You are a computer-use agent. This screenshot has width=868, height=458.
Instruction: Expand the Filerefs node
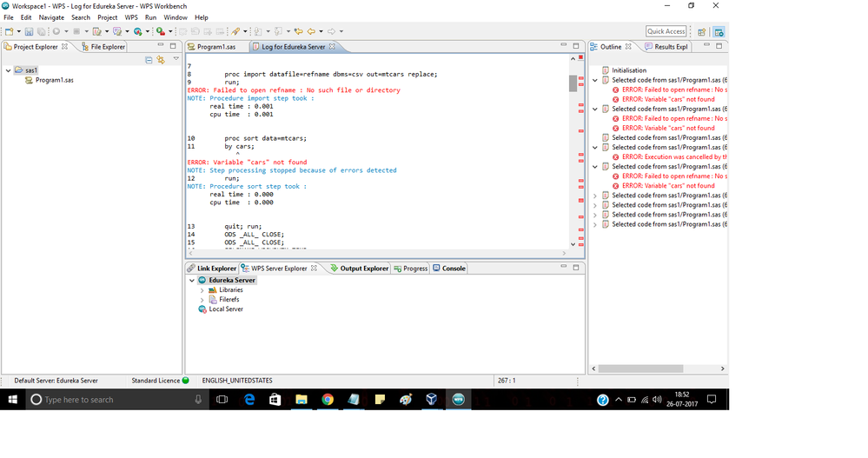202,300
